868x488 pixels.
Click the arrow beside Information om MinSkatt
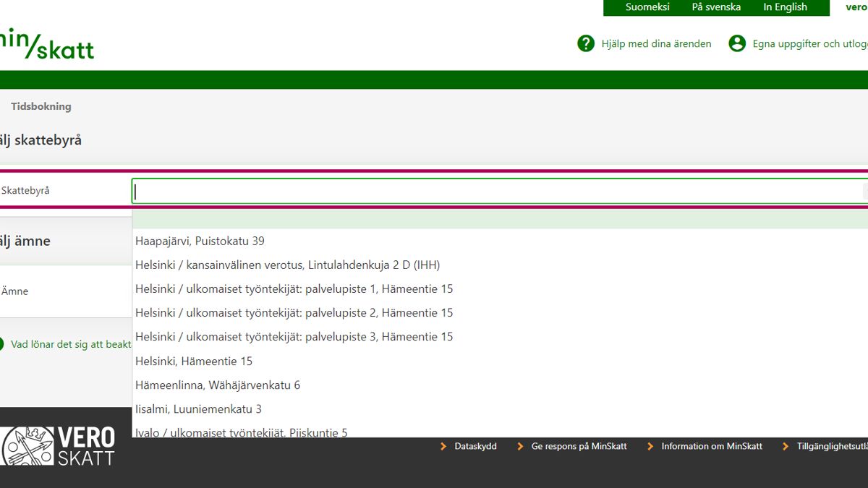(x=650, y=447)
